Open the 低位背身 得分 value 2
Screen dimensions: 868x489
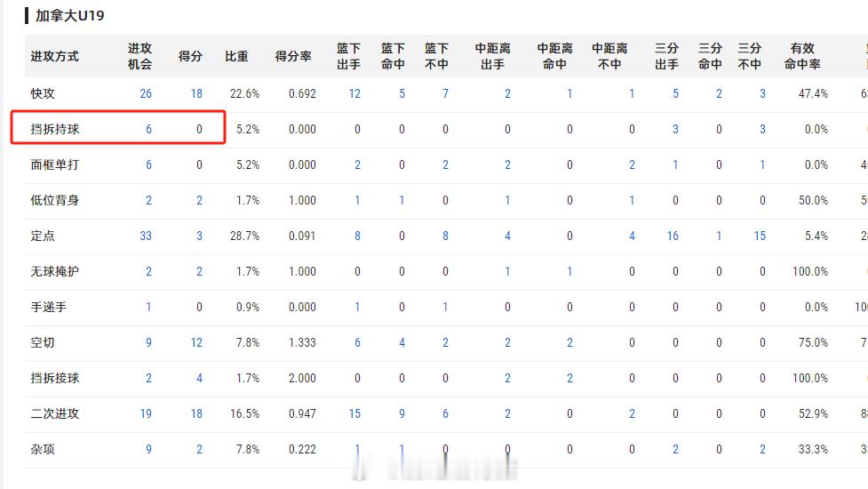tap(199, 200)
